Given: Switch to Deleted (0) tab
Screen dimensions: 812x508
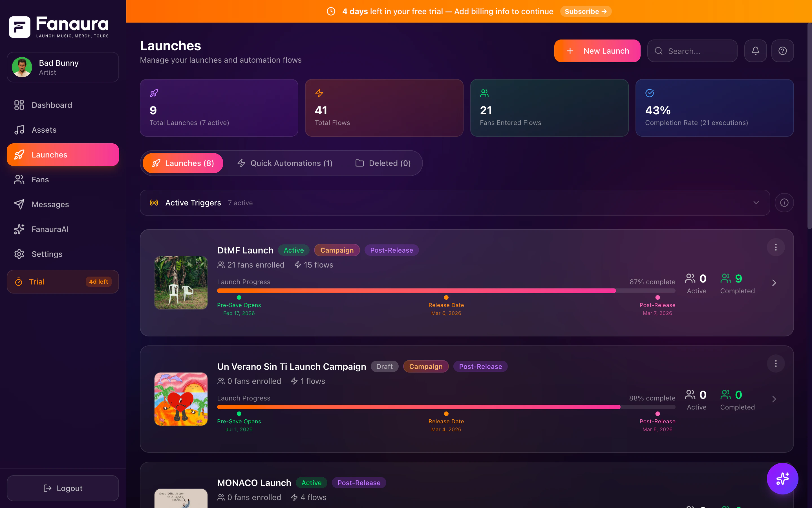Looking at the screenshot, I should coord(383,163).
